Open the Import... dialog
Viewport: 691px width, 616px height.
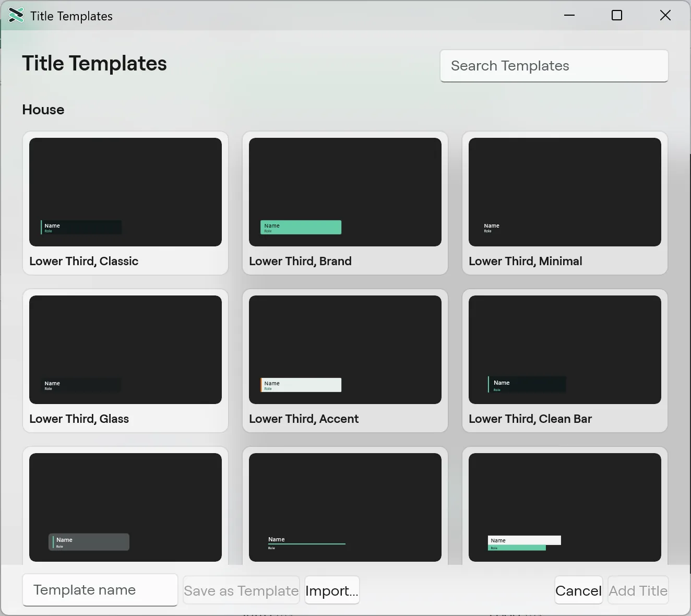[x=332, y=590]
